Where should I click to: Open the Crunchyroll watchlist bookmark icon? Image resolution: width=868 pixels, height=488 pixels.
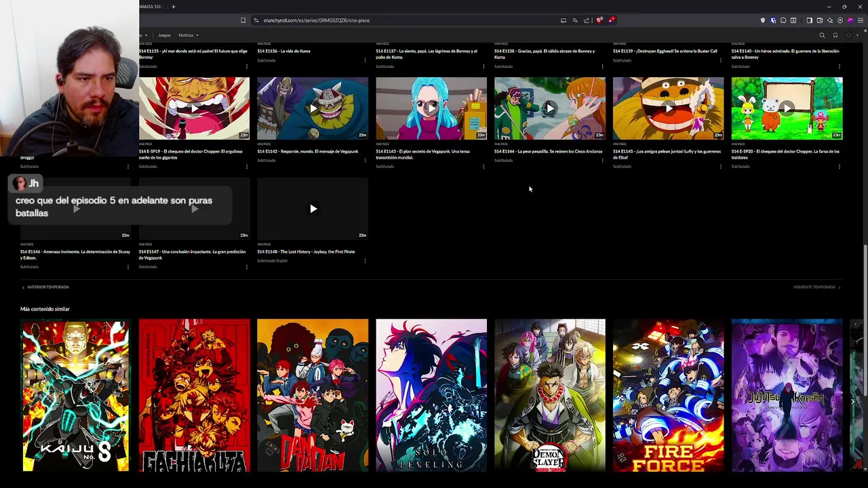pyautogui.click(x=835, y=35)
